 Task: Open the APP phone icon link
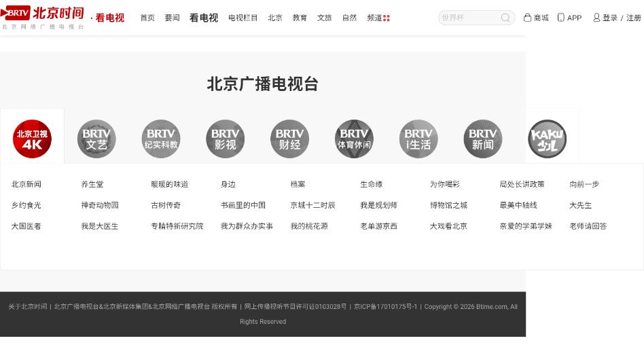pyautogui.click(x=569, y=18)
